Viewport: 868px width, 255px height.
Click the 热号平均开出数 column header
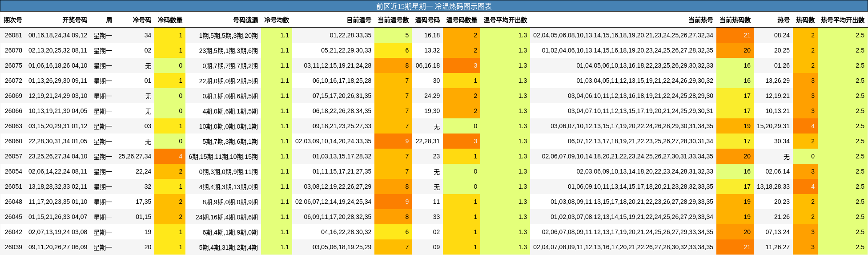843,20
